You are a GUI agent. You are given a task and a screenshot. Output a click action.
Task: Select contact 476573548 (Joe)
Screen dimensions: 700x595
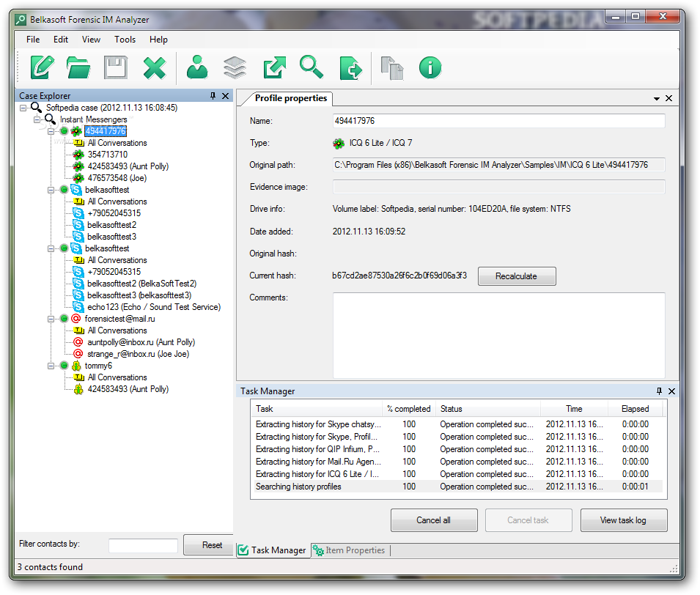point(117,177)
